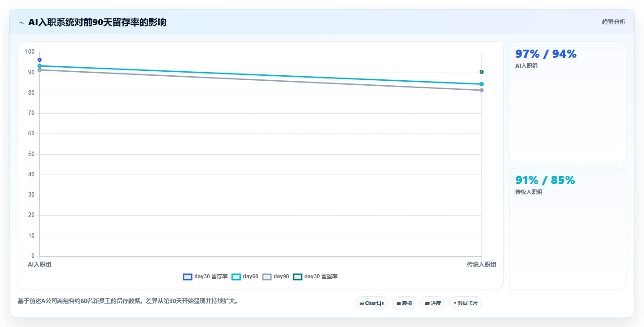Click the Chart.js chip
Screen dimensions: 644x327
coord(372,303)
